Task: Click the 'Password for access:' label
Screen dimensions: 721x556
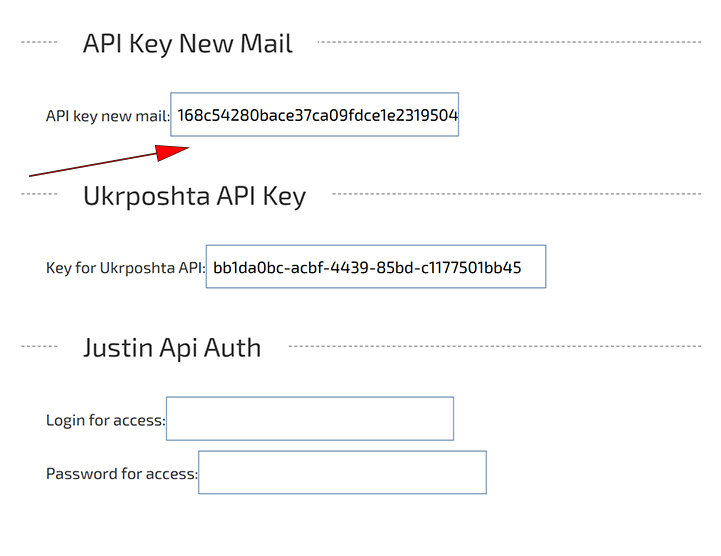Action: click(121, 473)
